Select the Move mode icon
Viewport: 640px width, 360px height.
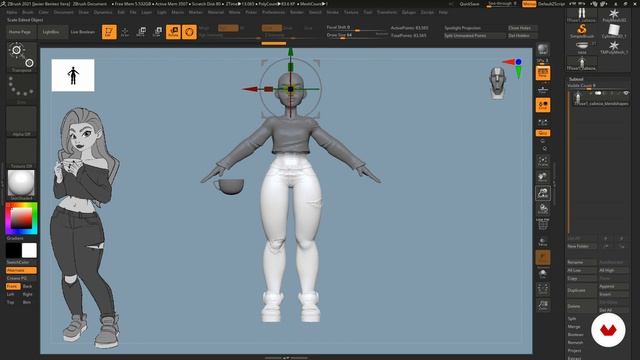[141, 32]
